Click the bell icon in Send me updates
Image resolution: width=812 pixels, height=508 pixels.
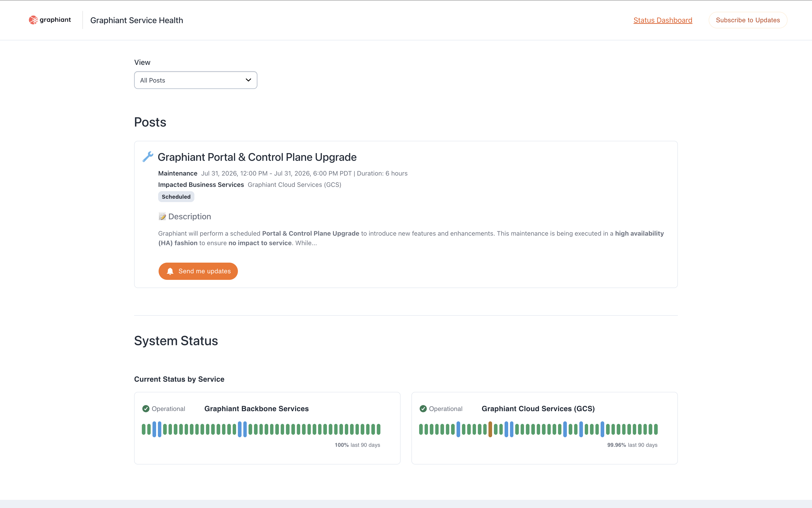[x=170, y=271]
